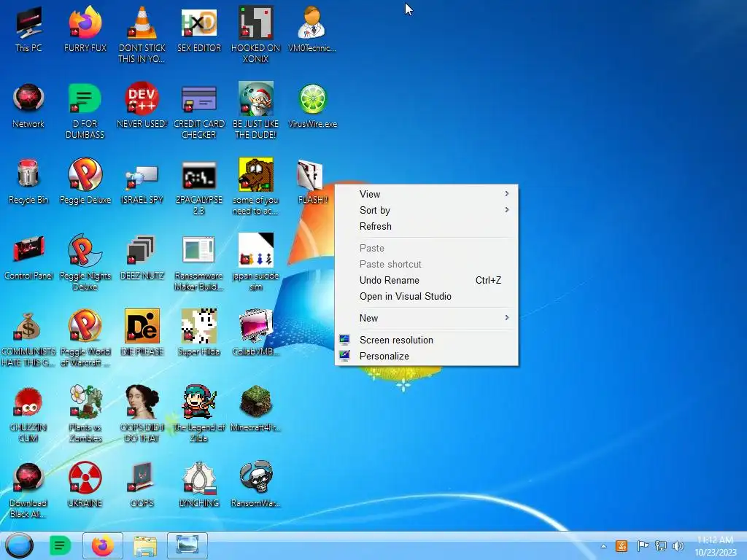Viewport: 747px width, 560px height.
Task: Switch to Firefox on the taskbar
Action: pos(102,545)
